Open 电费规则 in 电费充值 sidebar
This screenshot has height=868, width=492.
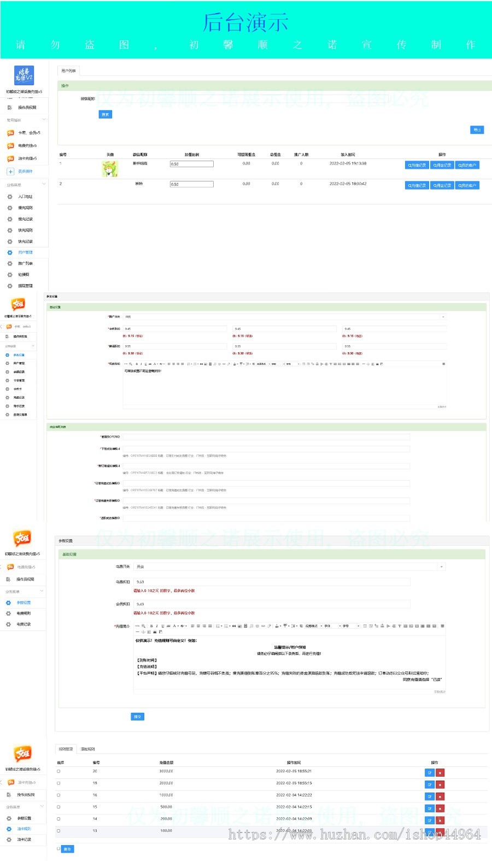click(19, 613)
